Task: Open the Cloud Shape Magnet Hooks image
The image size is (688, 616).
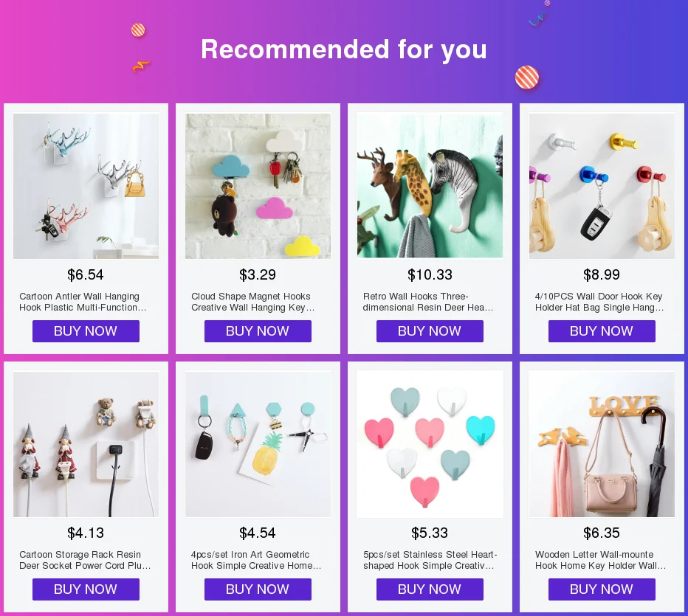Action: coord(258,186)
